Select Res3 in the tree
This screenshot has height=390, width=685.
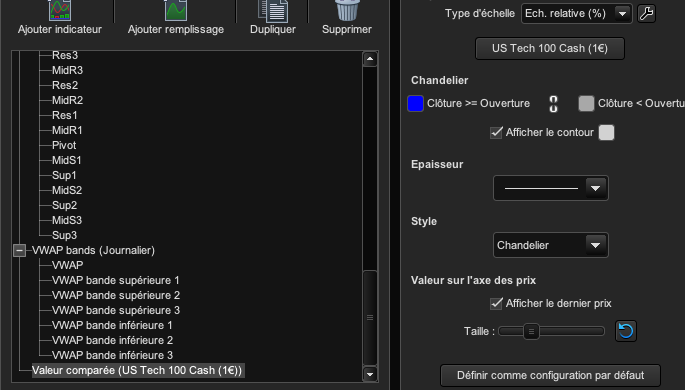coord(65,55)
